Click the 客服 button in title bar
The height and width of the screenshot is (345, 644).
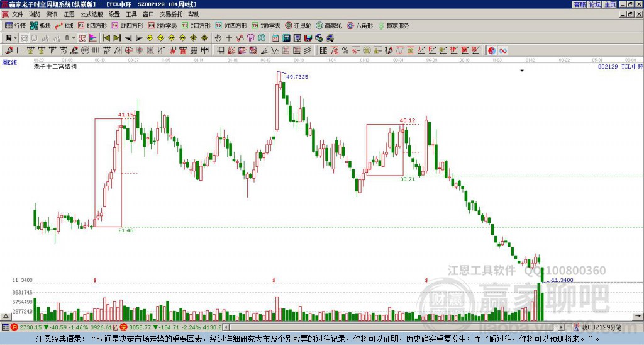[x=579, y=4]
